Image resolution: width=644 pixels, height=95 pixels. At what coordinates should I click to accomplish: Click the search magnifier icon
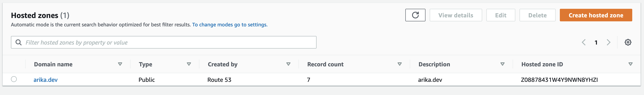tap(18, 42)
